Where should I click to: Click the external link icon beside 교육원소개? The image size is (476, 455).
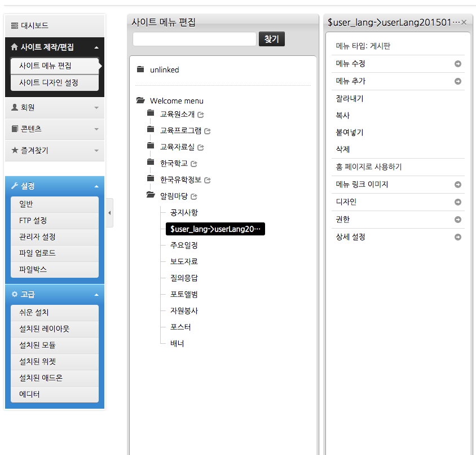pos(201,115)
